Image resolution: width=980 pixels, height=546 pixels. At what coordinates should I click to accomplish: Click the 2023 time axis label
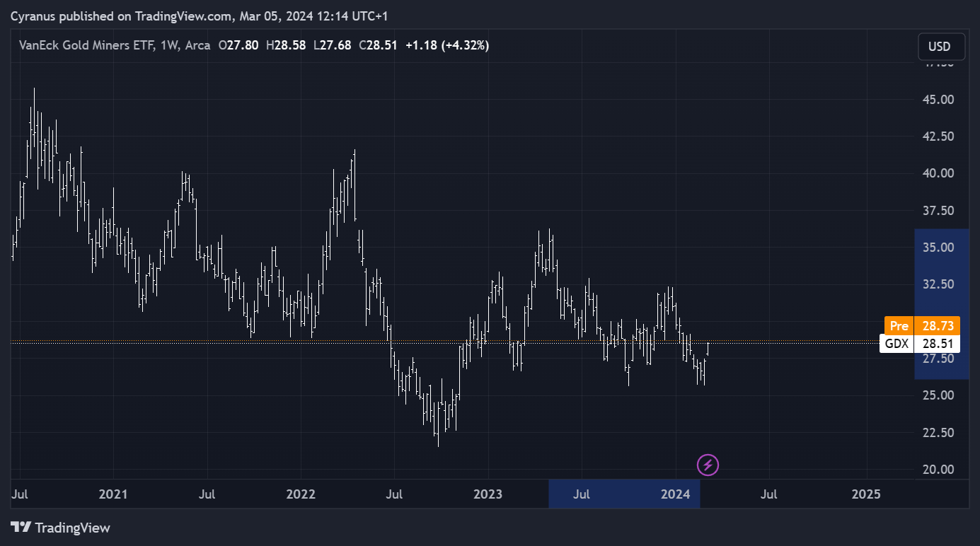488,494
